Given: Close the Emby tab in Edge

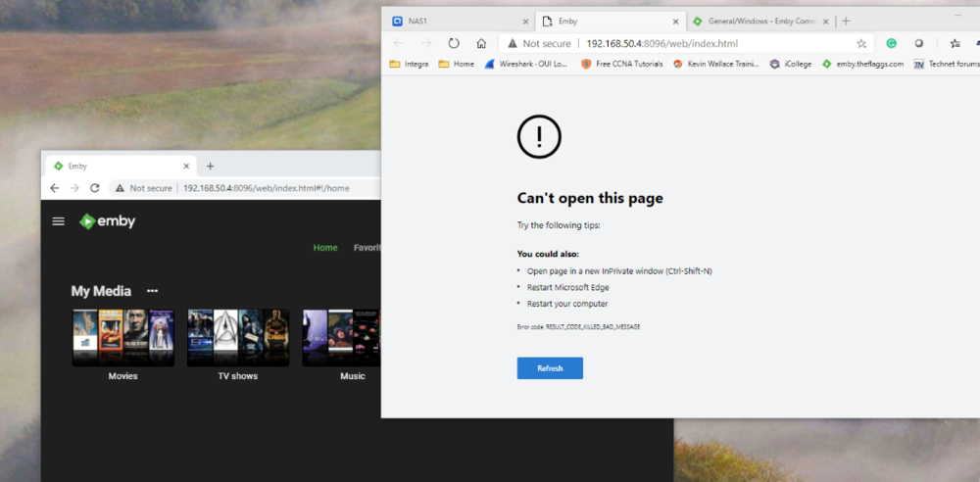Looking at the screenshot, I should [675, 22].
